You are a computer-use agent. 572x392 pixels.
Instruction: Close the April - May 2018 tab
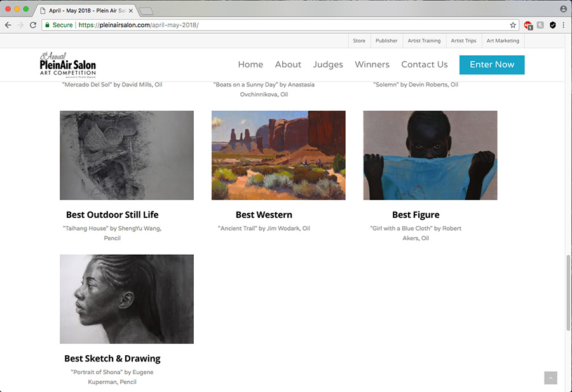[x=130, y=11]
